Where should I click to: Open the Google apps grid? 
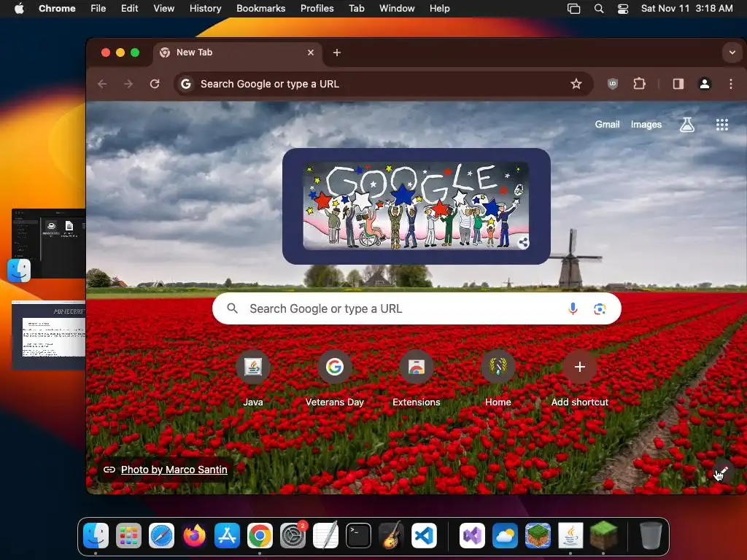coord(722,125)
